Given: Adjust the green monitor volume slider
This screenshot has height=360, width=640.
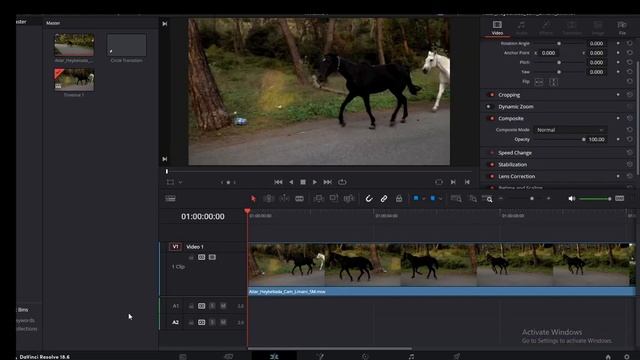Looking at the screenshot, I should click(595, 198).
